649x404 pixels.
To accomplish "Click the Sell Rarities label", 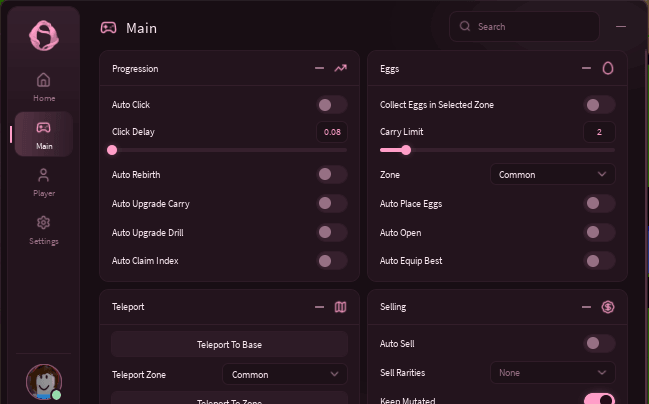I will (x=402, y=373).
